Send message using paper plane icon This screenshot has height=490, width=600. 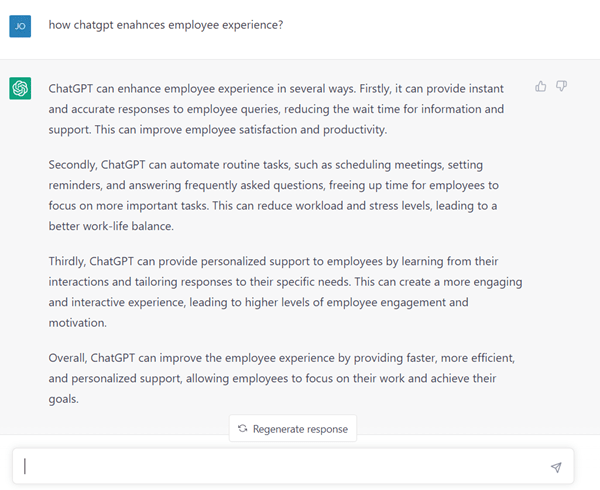(556, 467)
